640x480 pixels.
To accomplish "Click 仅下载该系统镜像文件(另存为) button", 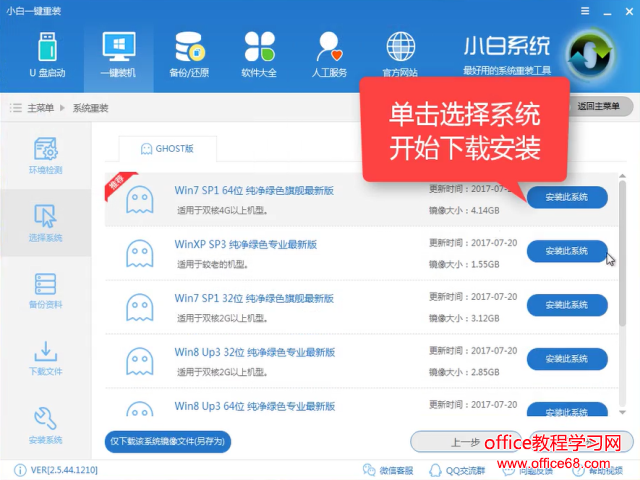I will click(x=168, y=441).
